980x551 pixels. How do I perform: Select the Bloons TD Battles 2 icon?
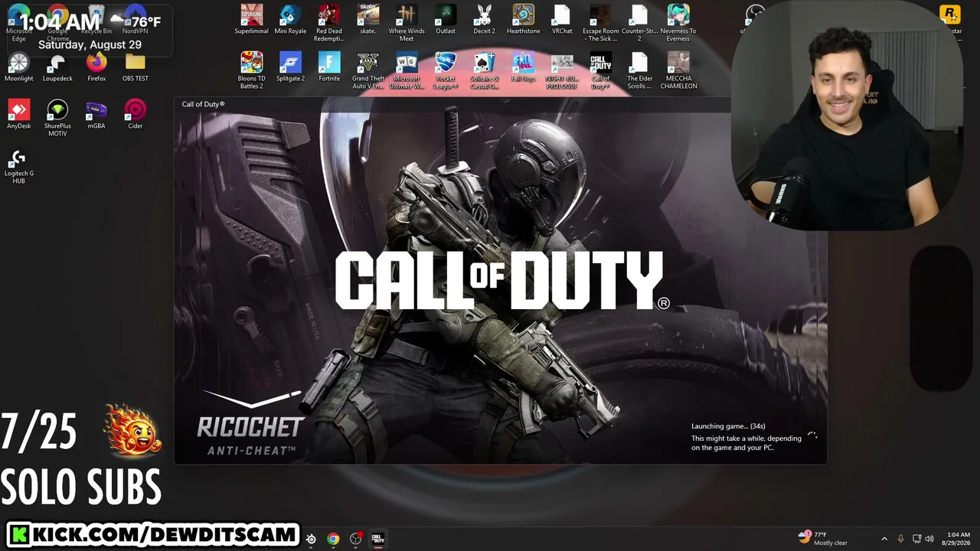click(x=251, y=70)
